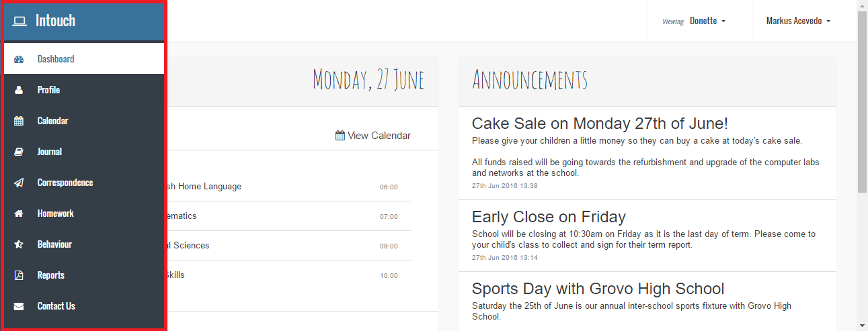Click the Homework house icon
The image size is (868, 331).
tap(19, 214)
